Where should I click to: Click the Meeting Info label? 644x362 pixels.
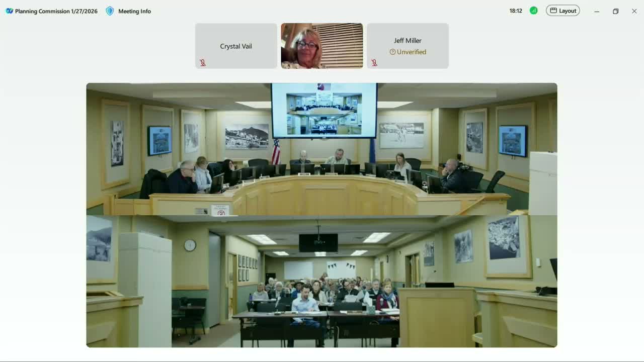(x=134, y=11)
